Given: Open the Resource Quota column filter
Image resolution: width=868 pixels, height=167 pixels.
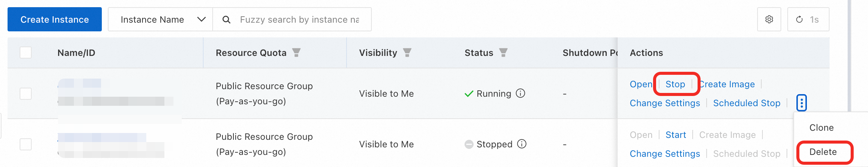Looking at the screenshot, I should [297, 53].
